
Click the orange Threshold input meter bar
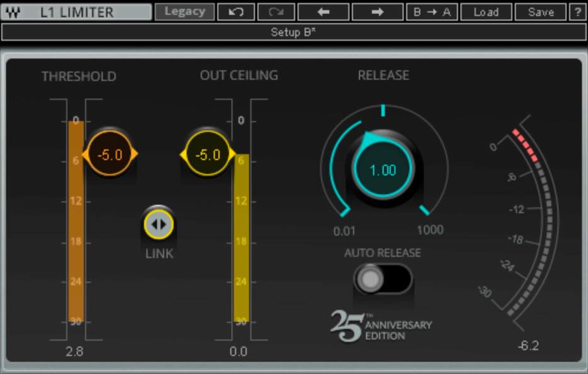click(76, 220)
